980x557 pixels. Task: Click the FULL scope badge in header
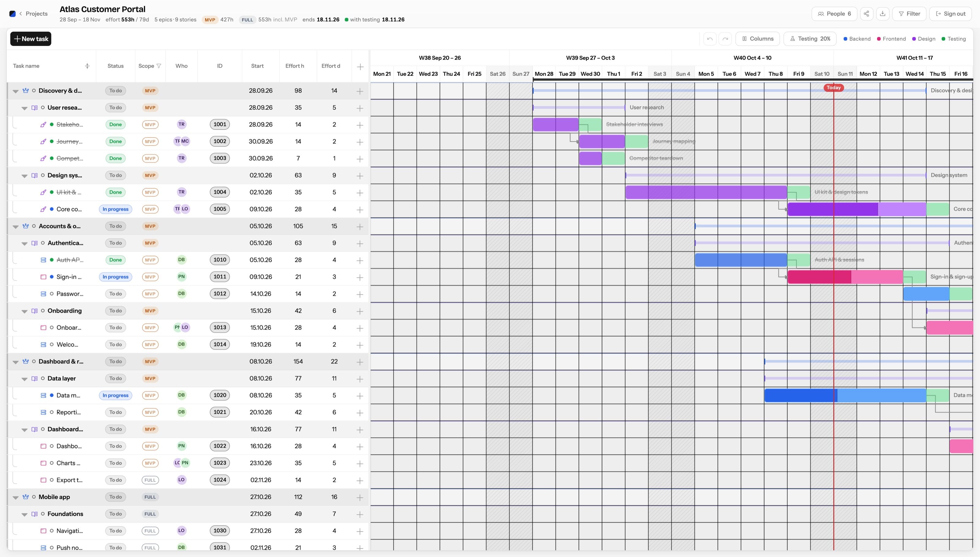(x=247, y=20)
